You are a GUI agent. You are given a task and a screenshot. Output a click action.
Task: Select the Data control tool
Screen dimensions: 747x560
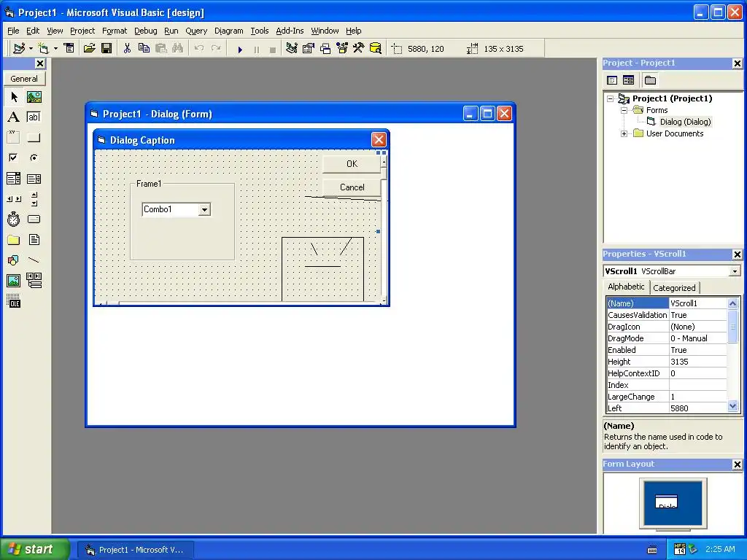click(34, 281)
